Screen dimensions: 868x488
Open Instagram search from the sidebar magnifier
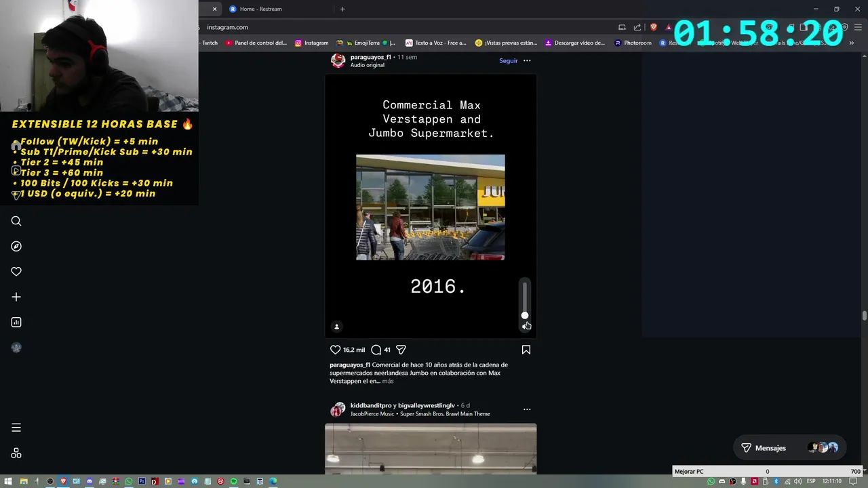point(16,221)
